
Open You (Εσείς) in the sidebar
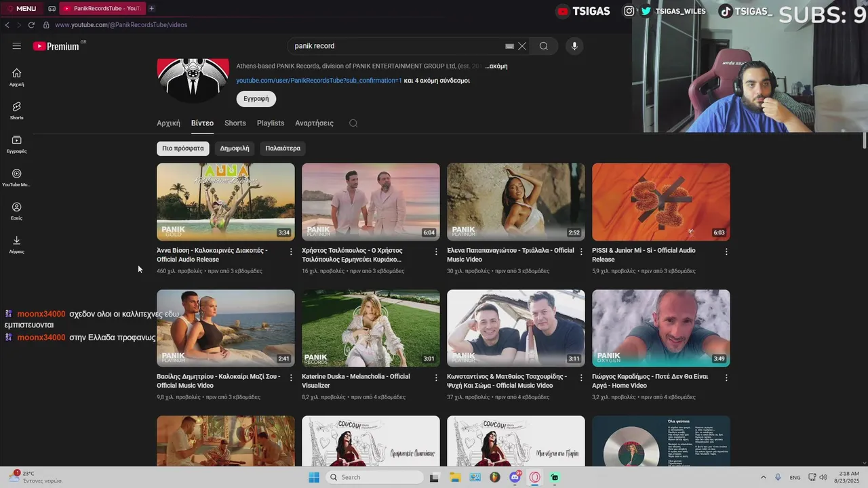click(x=16, y=211)
